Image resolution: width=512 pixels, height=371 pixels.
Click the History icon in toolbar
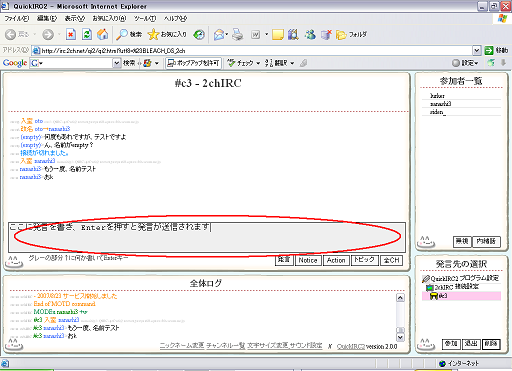[199, 34]
